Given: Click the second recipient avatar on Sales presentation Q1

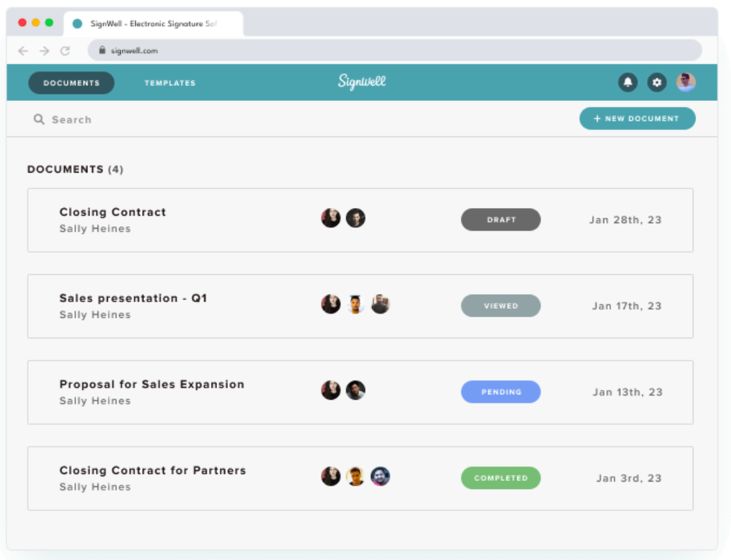Looking at the screenshot, I should (356, 304).
